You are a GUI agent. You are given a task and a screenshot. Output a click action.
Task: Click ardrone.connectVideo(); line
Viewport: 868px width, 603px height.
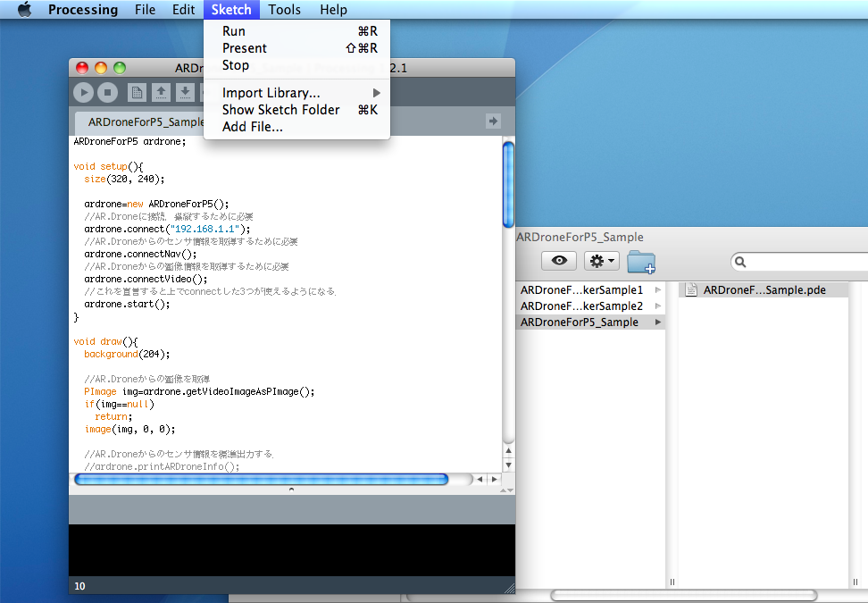click(x=146, y=279)
